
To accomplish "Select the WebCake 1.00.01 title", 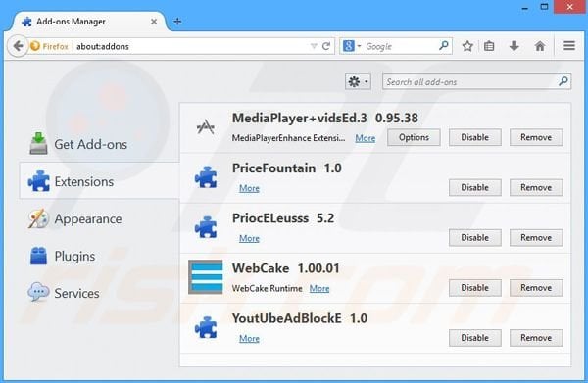I will click(x=286, y=268).
